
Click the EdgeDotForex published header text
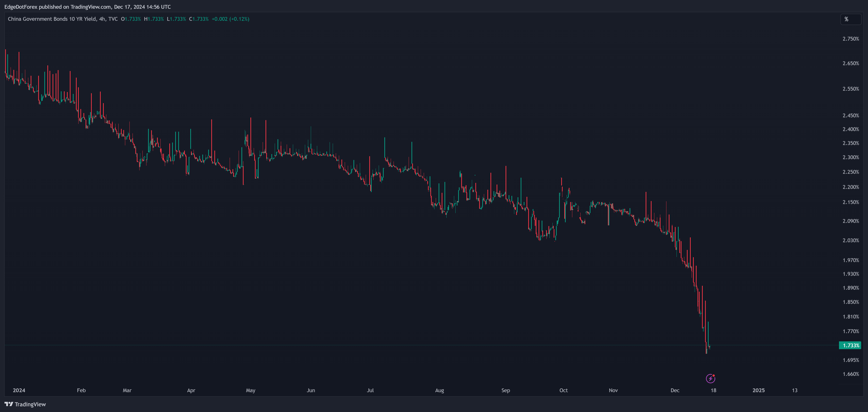pyautogui.click(x=88, y=7)
